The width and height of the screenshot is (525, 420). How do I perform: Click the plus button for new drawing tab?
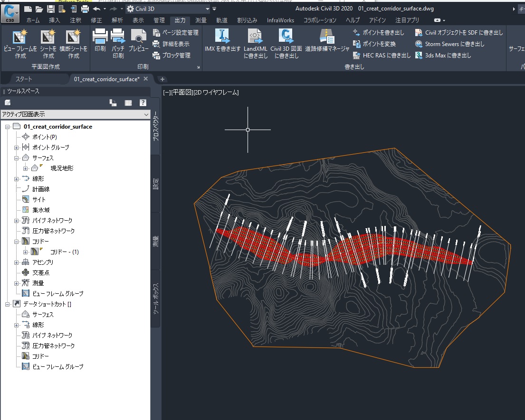point(162,79)
